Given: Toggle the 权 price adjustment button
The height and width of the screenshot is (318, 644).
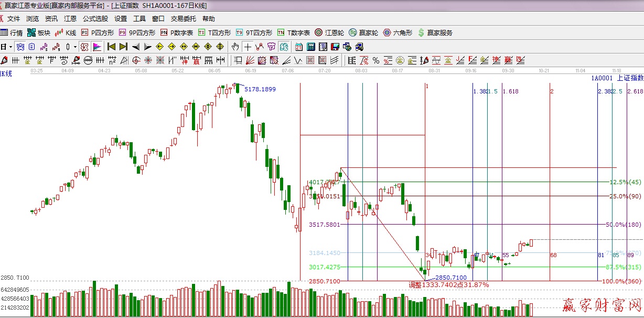Looking at the screenshot, I should pos(84,47).
